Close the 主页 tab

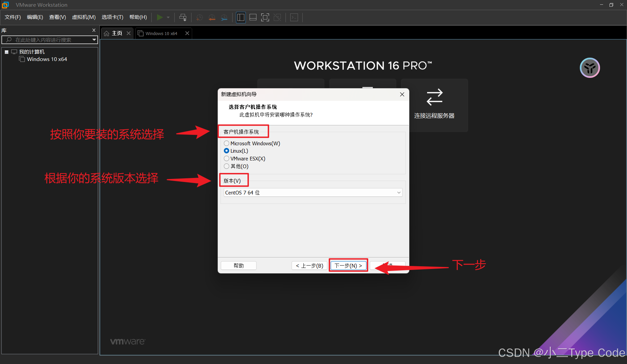[x=128, y=33]
